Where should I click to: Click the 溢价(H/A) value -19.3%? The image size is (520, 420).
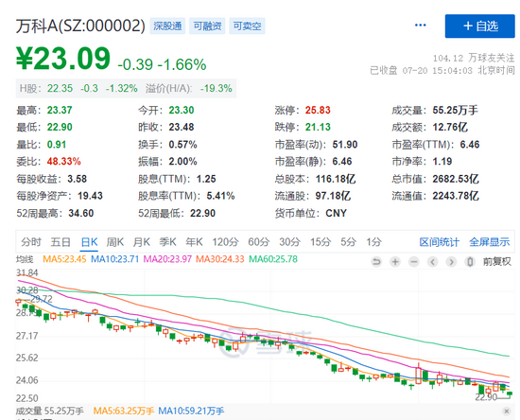(x=216, y=89)
